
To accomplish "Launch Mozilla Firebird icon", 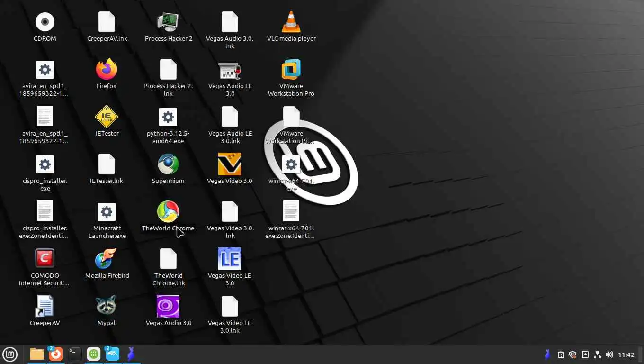I will [x=107, y=259].
